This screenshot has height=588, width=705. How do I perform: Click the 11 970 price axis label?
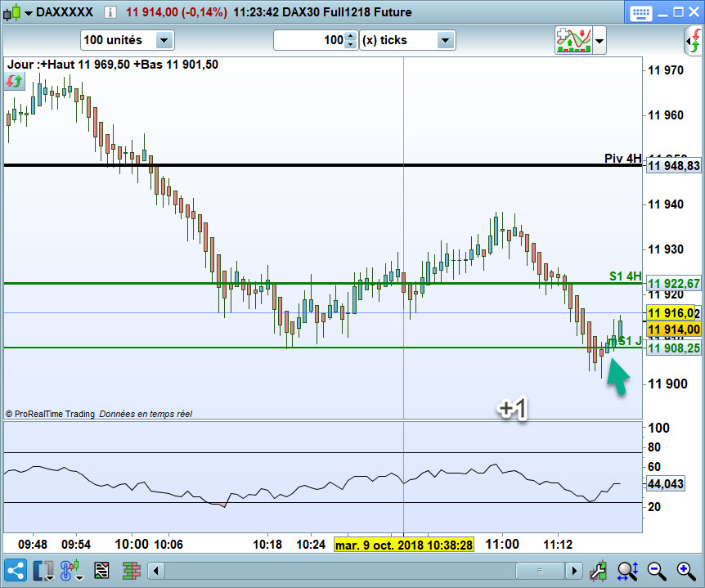point(666,70)
